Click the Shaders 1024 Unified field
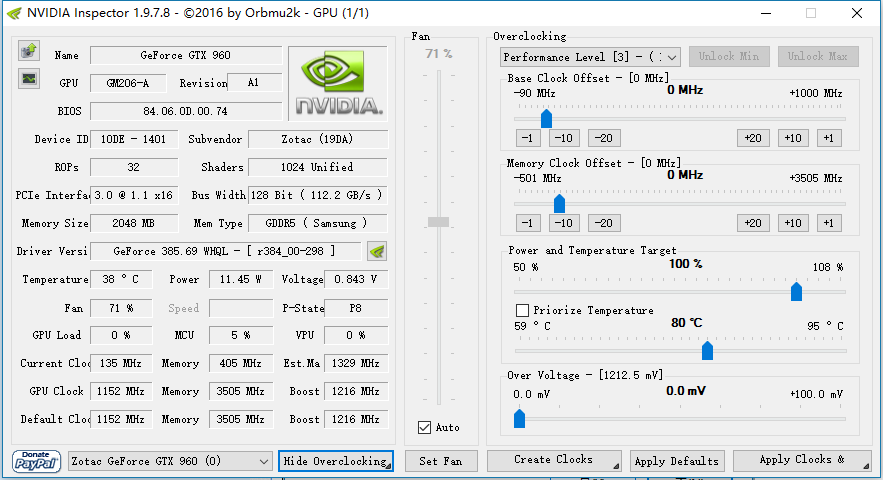The image size is (883, 480). (x=318, y=167)
